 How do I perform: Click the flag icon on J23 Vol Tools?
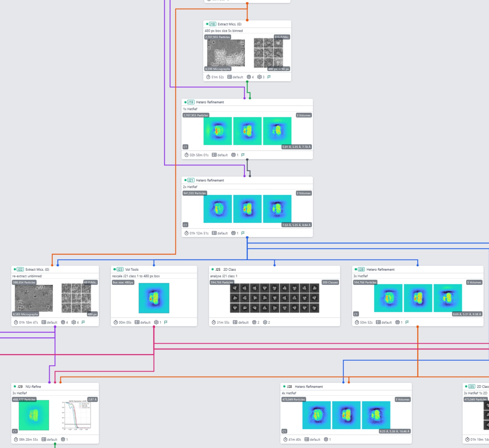pos(166,322)
